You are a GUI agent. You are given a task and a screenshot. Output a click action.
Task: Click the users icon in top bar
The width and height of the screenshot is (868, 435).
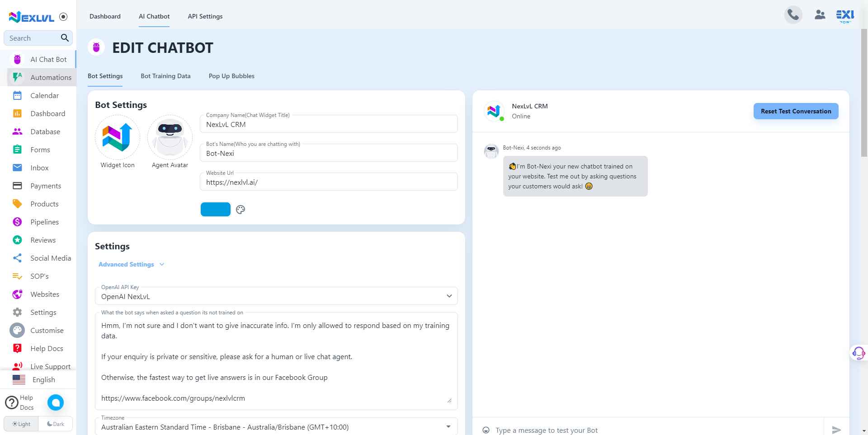tap(820, 15)
